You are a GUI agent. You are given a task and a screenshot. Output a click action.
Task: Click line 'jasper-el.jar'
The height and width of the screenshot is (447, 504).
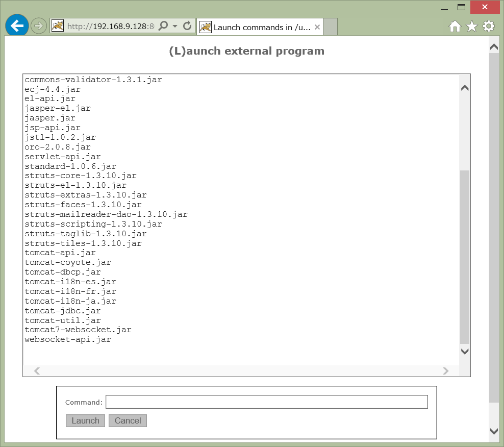58,108
